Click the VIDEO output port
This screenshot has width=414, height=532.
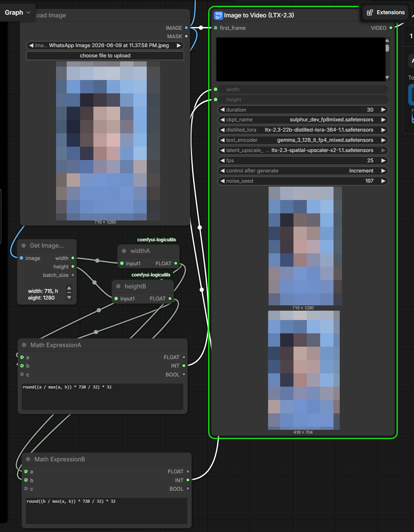tap(391, 28)
